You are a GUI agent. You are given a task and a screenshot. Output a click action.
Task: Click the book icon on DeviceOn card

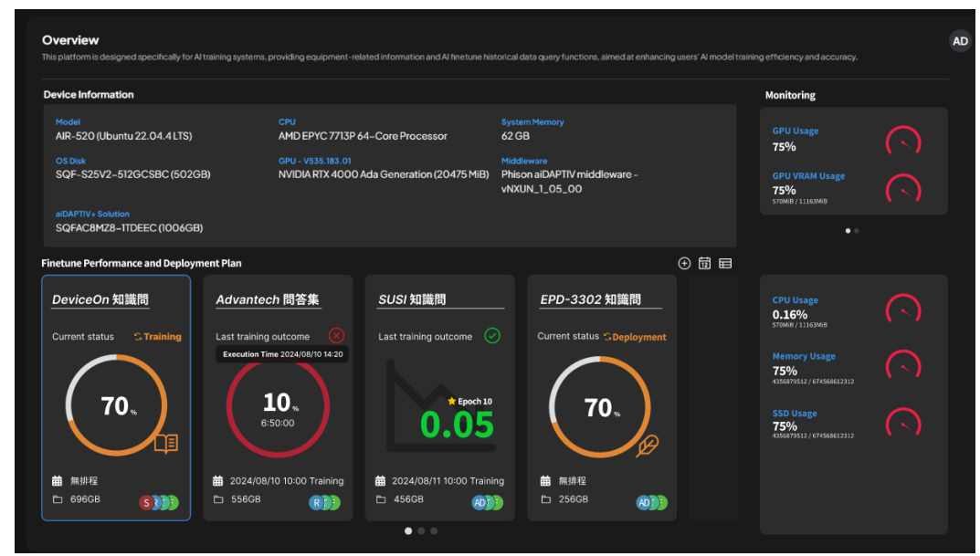(x=166, y=444)
